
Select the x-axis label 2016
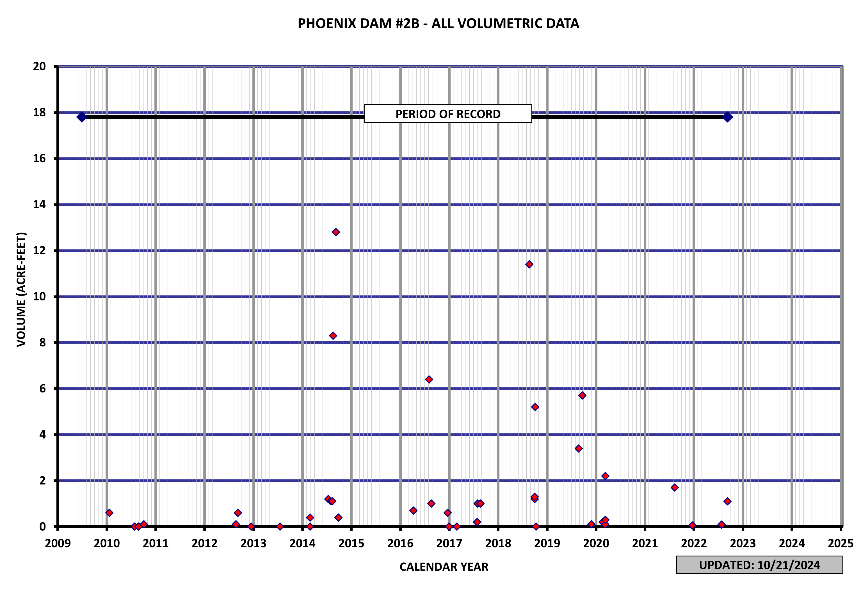click(400, 543)
